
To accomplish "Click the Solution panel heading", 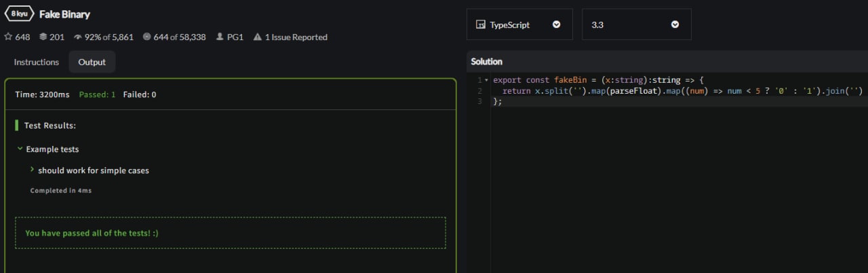I will click(x=487, y=62).
